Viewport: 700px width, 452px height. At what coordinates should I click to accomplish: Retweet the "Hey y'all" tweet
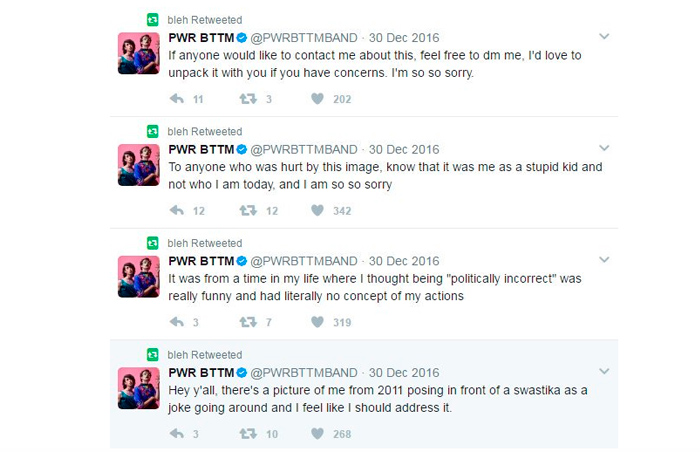pyautogui.click(x=248, y=434)
